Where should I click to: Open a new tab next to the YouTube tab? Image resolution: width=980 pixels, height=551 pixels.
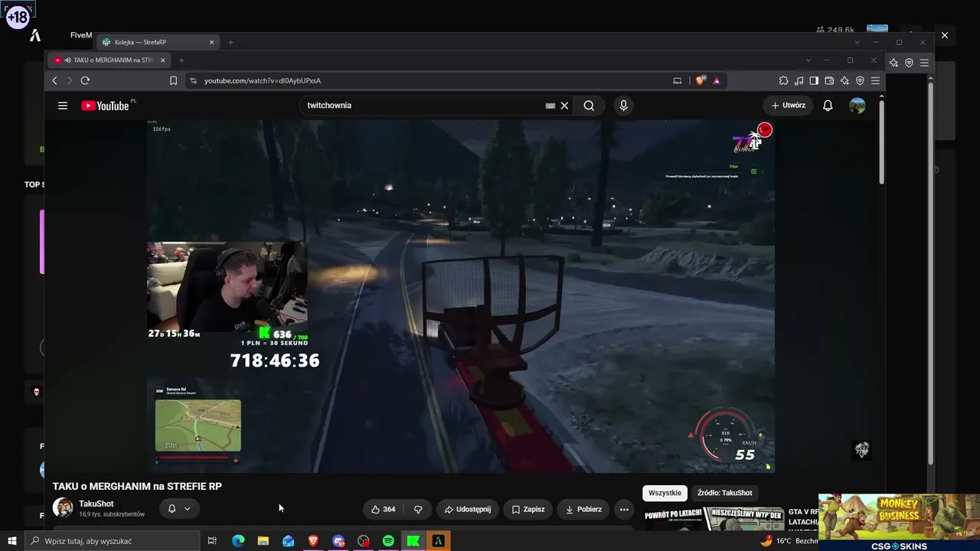click(181, 60)
